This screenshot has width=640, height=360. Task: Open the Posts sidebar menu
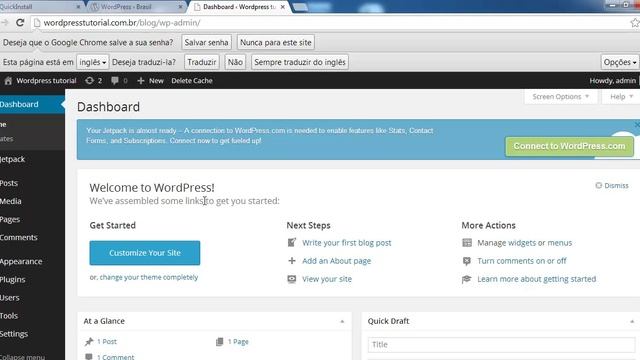(x=32, y=183)
